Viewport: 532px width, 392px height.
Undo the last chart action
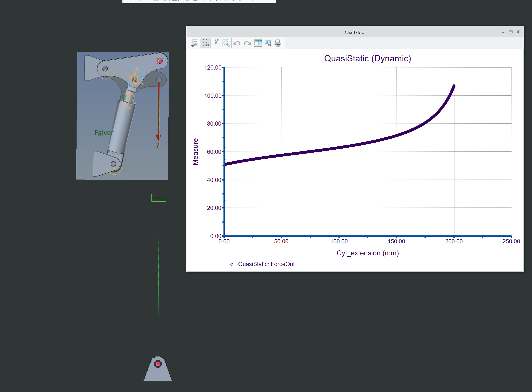click(x=237, y=43)
